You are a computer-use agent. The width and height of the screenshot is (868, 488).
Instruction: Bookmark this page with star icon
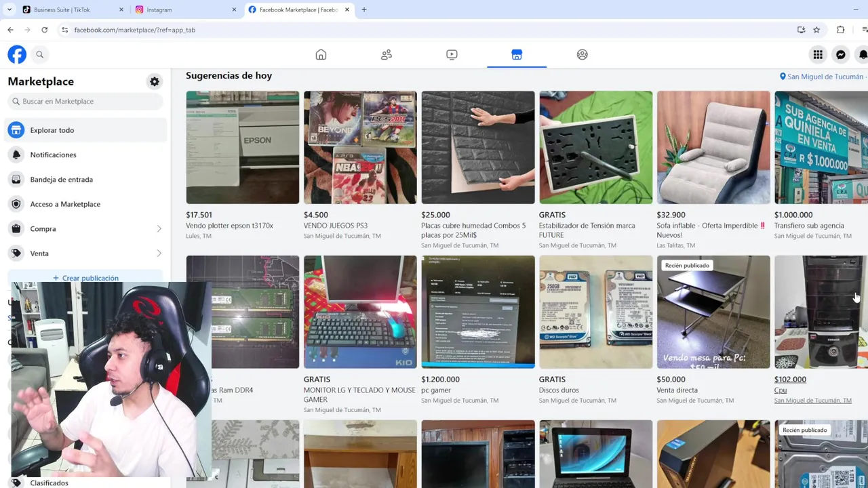pos(816,30)
